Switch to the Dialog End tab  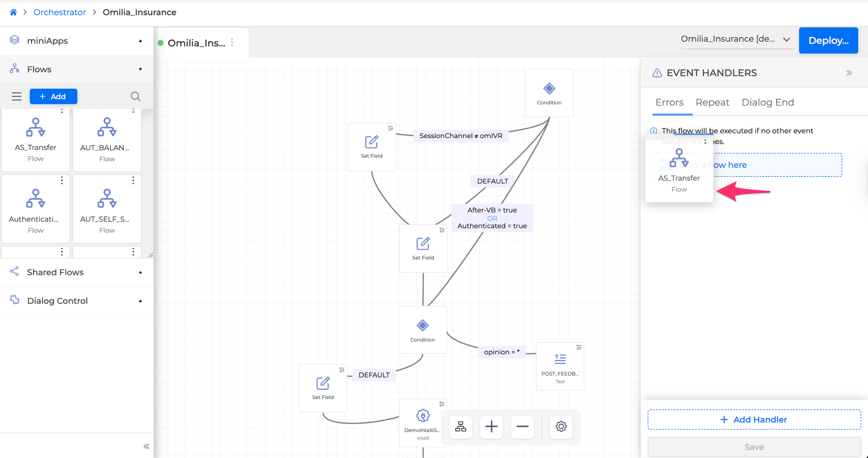point(768,103)
